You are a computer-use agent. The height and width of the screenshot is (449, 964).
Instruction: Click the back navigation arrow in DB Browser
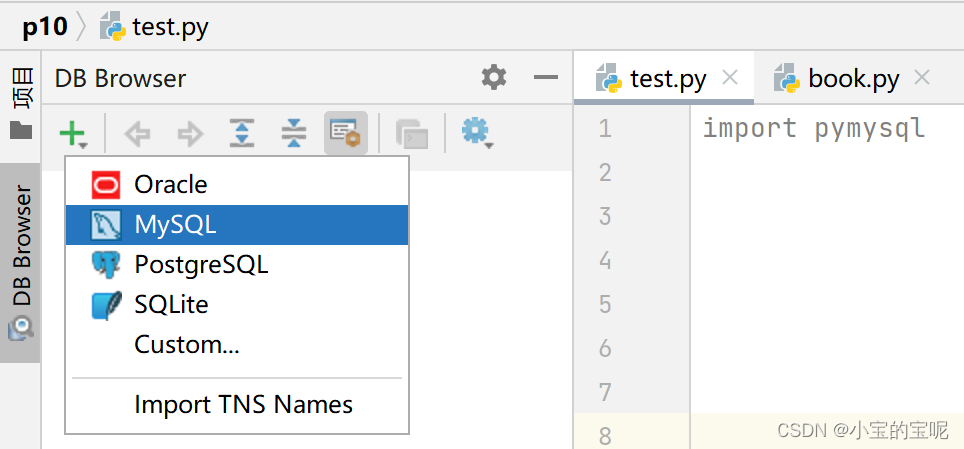tap(138, 133)
